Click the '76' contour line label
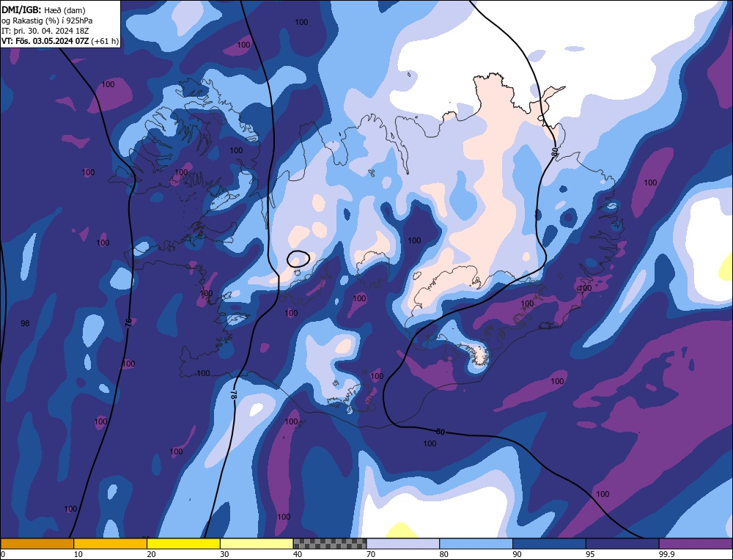The width and height of the screenshot is (733, 560). point(128,322)
